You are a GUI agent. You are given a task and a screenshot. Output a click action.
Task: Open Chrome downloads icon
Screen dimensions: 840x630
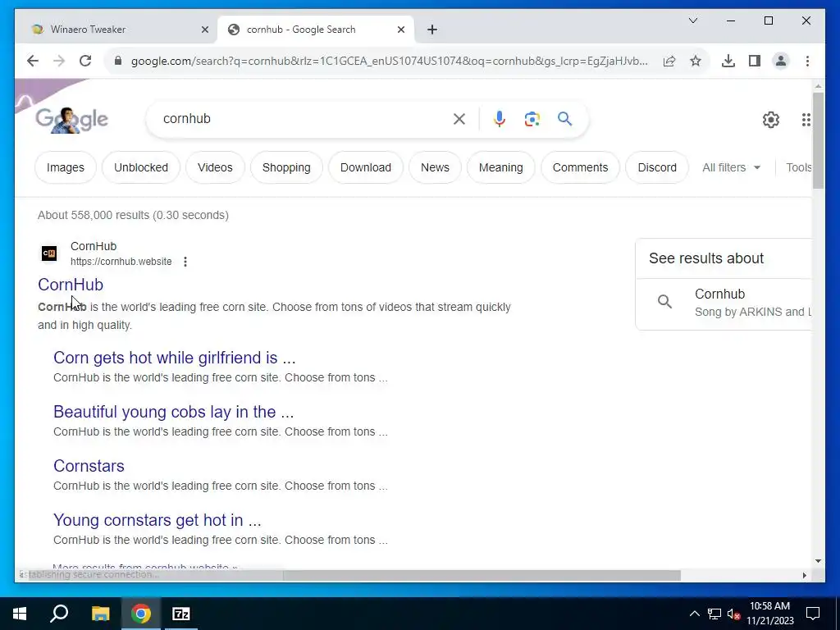tap(728, 61)
